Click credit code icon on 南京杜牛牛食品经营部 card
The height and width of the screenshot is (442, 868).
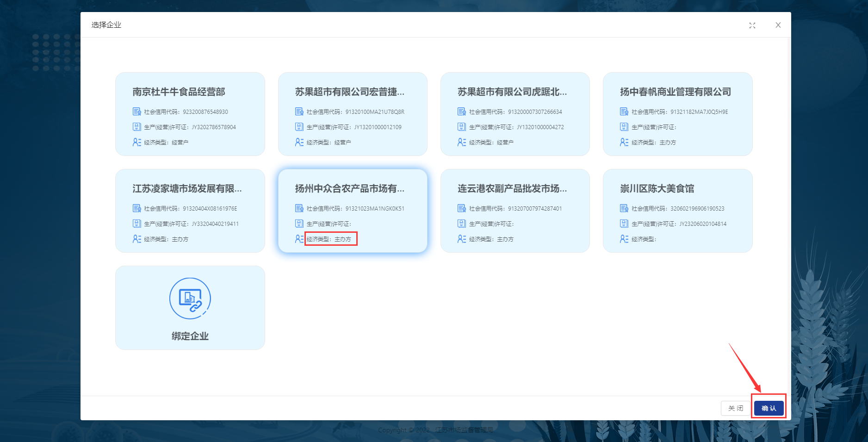[137, 112]
